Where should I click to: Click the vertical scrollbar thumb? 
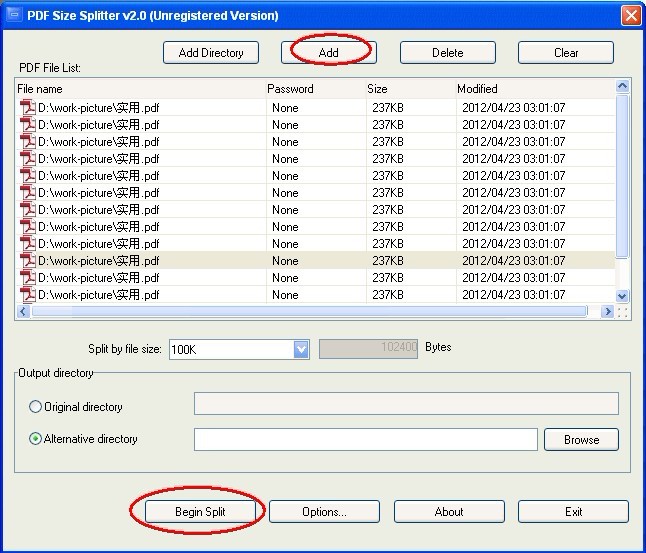point(622,176)
